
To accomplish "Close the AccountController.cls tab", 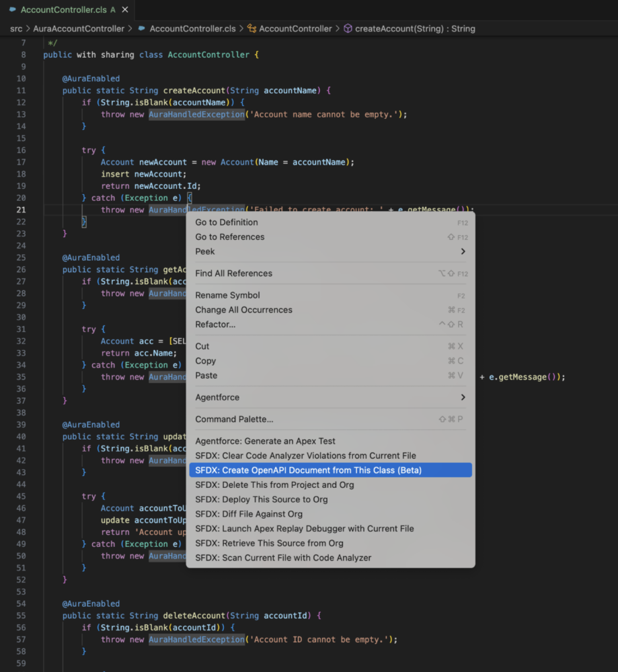I will [125, 9].
